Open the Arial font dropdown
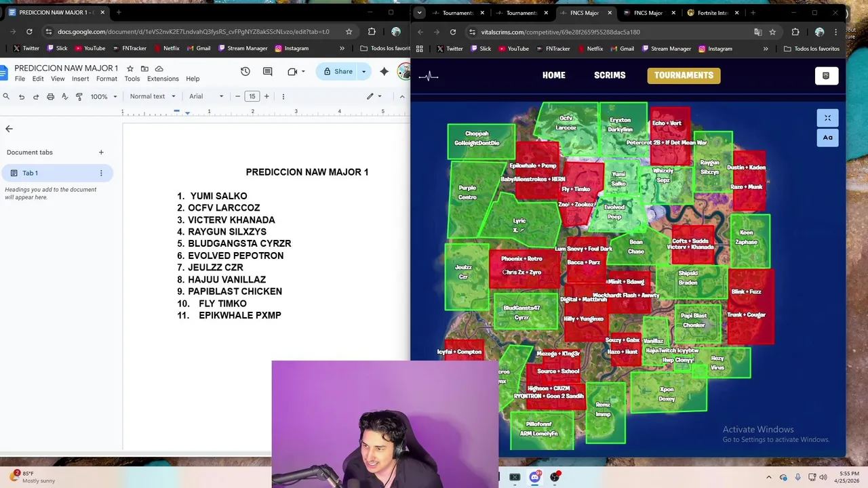The width and height of the screenshot is (868, 488). [206, 96]
